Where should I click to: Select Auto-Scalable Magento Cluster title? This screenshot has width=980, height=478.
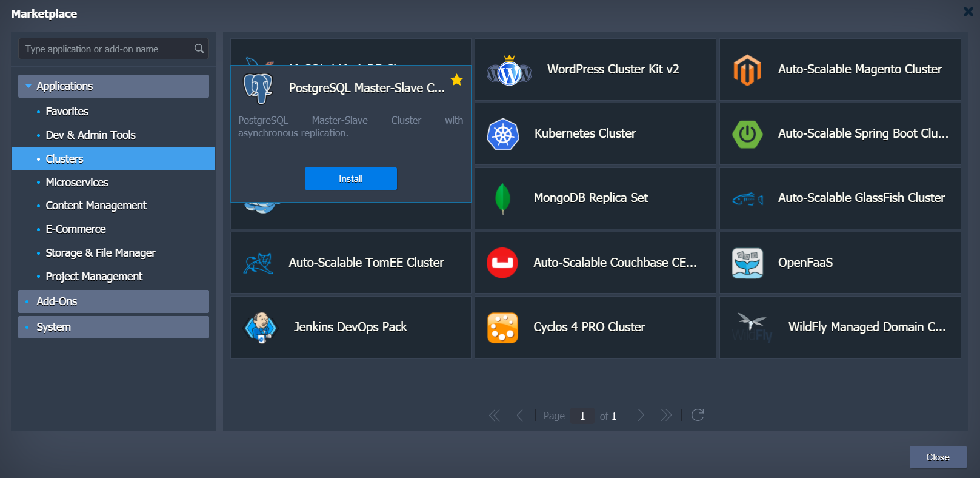[x=860, y=69]
